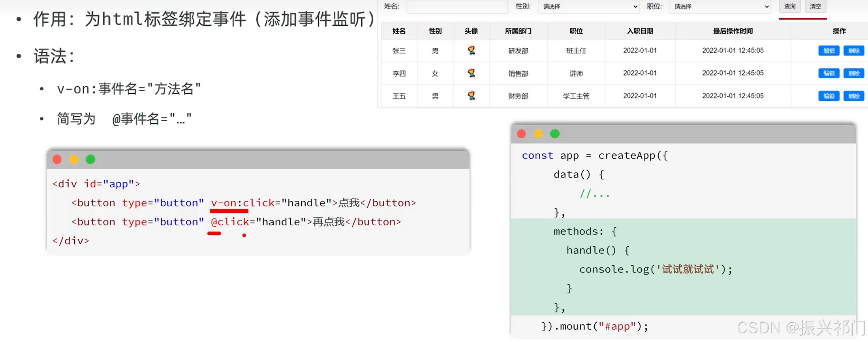Click the 语法 bullet heading

click(x=54, y=56)
